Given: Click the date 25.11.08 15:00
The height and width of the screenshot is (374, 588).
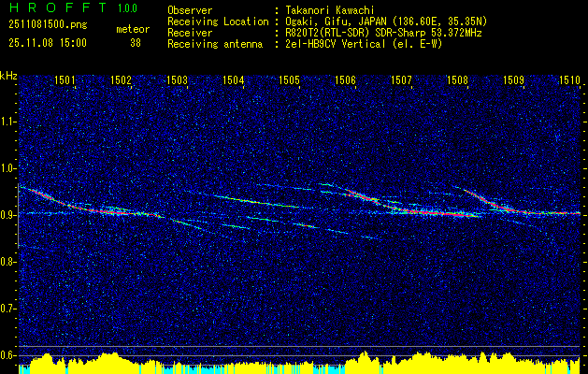Looking at the screenshot, I should [x=48, y=43].
